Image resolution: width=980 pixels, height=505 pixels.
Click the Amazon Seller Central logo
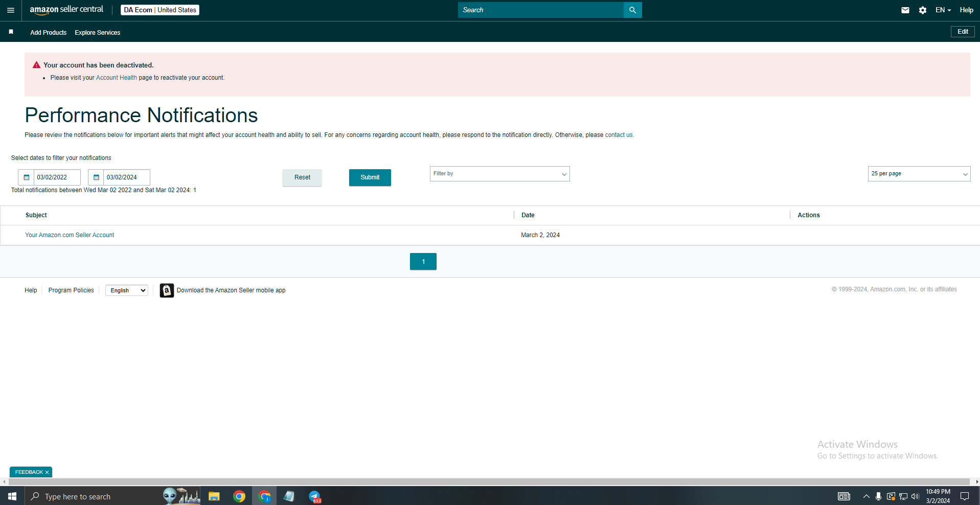[66, 10]
